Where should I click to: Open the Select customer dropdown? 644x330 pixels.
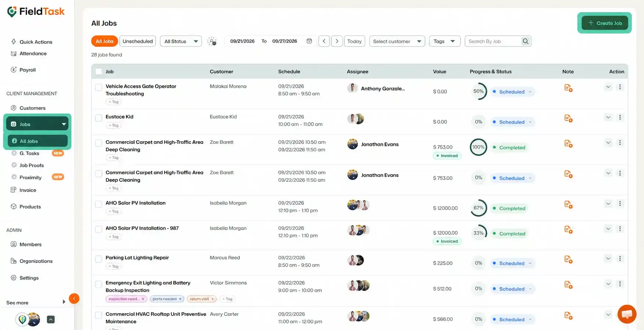pyautogui.click(x=397, y=41)
